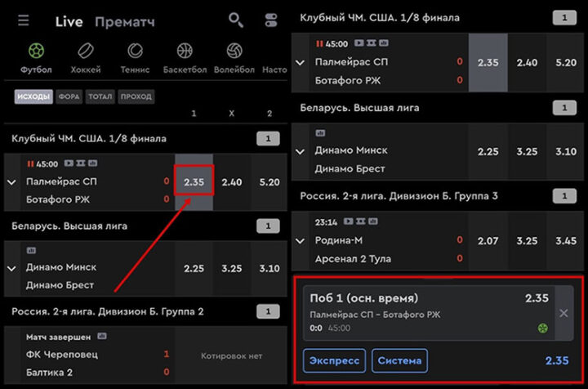The width and height of the screenshot is (588, 389).
Task: Enable the ТОТАЛ market filter
Action: pos(100,96)
